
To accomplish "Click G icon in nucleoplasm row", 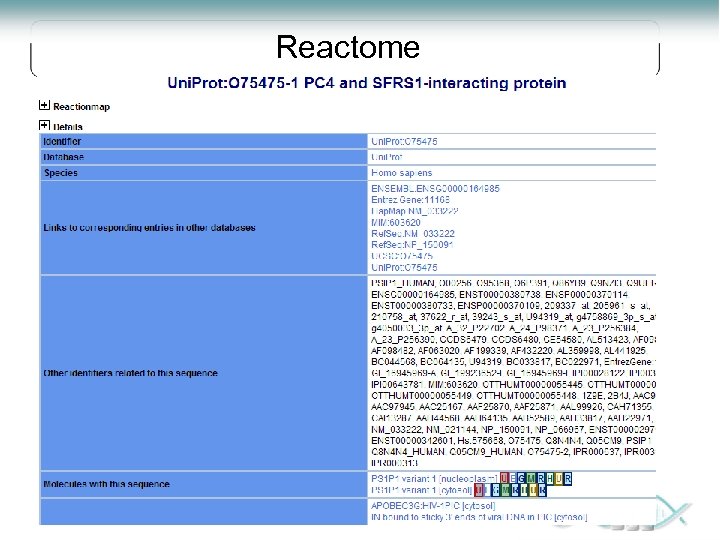I will tap(522, 479).
